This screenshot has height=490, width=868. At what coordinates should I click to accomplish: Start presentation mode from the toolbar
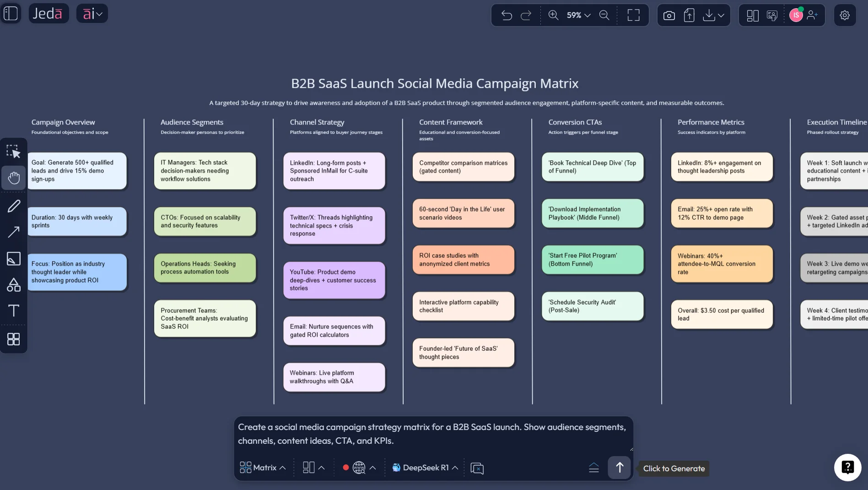point(772,15)
